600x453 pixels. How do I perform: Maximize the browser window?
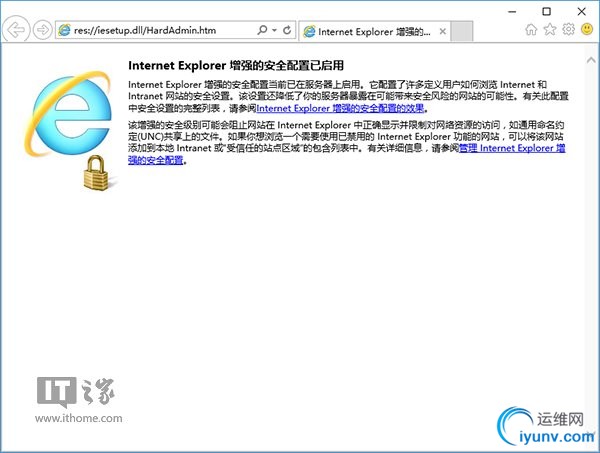click(547, 11)
